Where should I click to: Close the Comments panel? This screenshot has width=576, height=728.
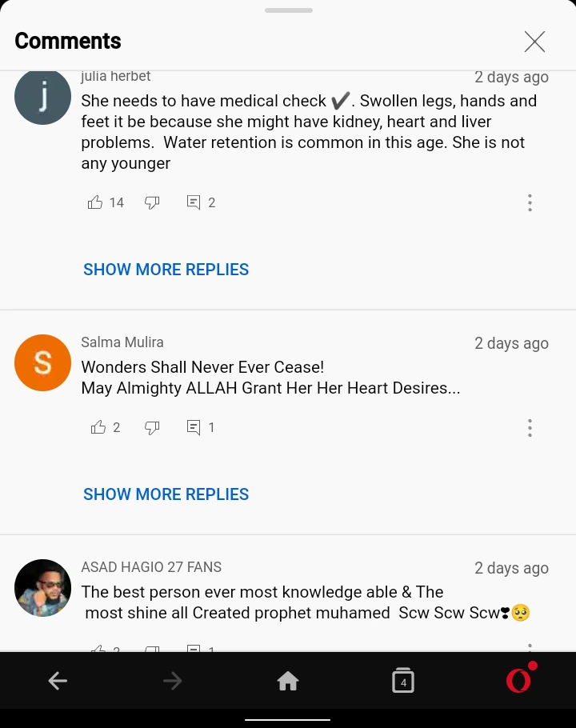(534, 42)
